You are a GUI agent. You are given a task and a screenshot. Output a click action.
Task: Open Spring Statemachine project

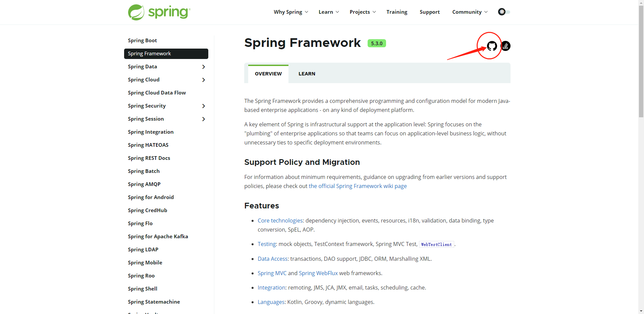point(154,302)
